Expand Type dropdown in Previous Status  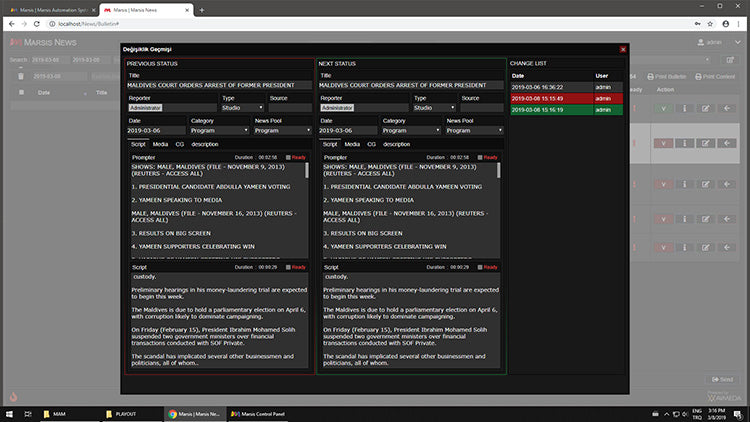(x=241, y=107)
